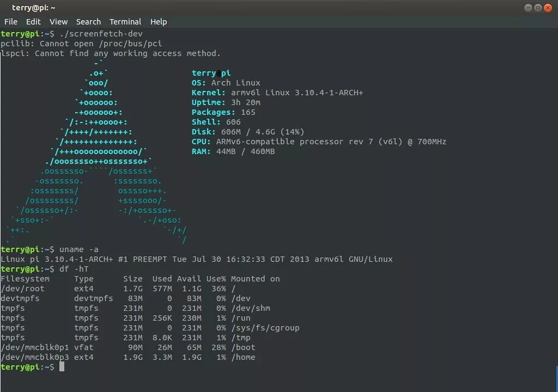Click the 'Packages: 165' line
558x392 pixels.
[223, 112]
